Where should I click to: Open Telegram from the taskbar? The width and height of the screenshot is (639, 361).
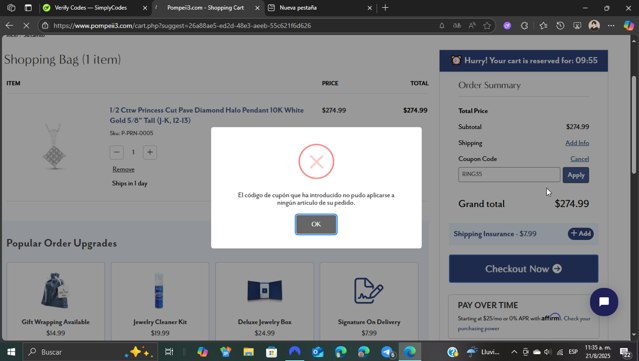click(x=387, y=352)
